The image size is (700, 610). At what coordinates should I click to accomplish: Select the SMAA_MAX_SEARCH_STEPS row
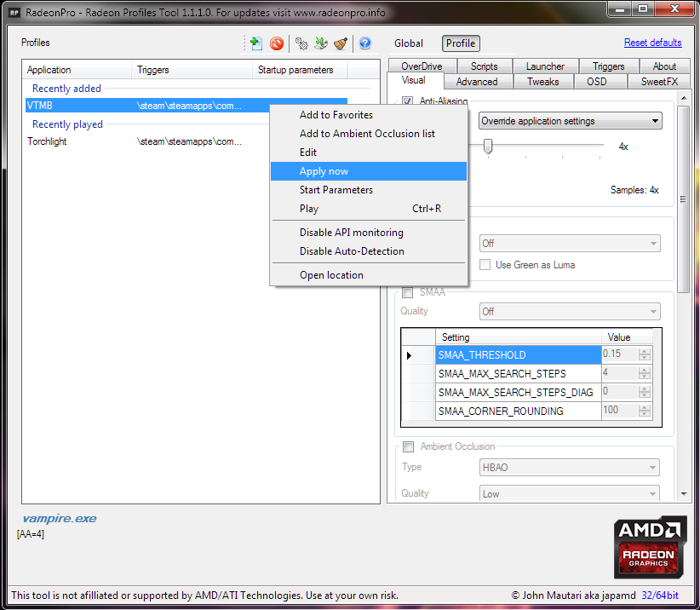click(519, 373)
